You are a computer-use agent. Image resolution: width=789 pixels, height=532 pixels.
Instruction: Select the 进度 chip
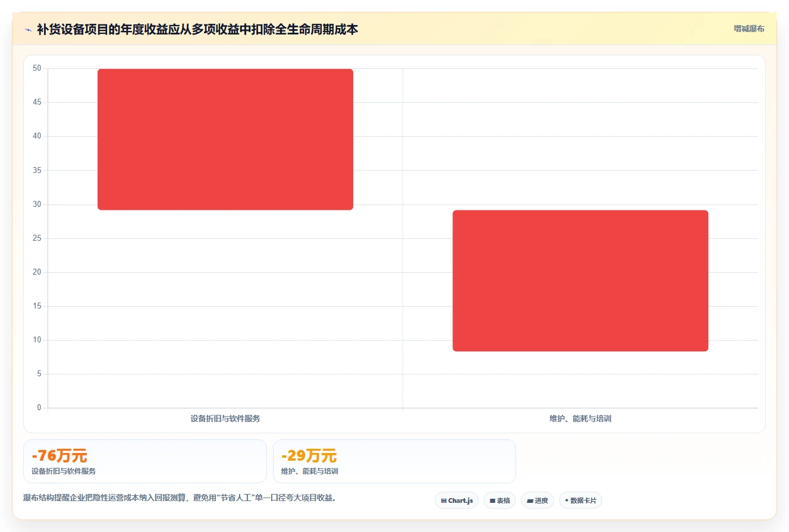537,500
